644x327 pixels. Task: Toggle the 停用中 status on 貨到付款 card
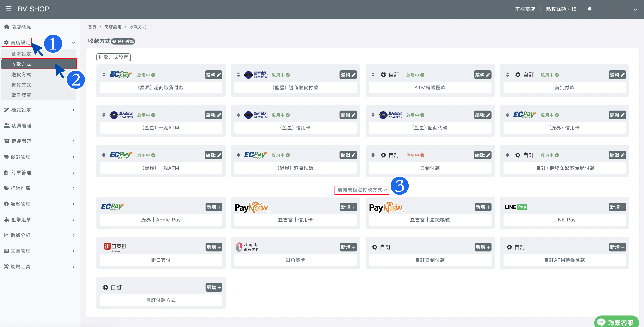(415, 155)
